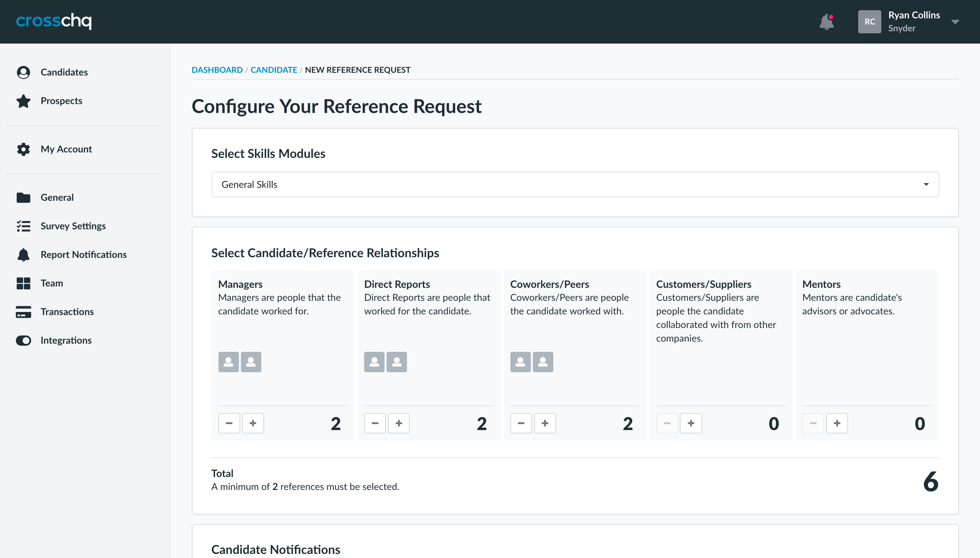Decrease Direct Reports reference count

point(375,423)
